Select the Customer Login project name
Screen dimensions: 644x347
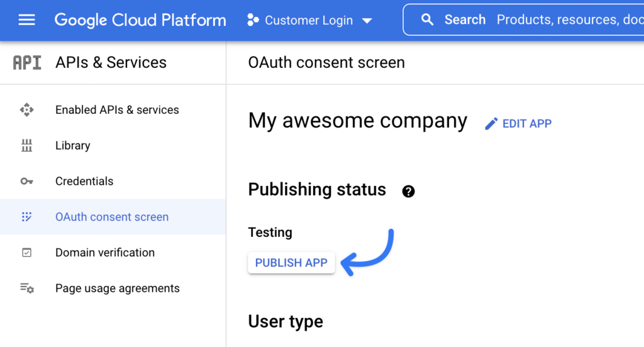tap(309, 20)
